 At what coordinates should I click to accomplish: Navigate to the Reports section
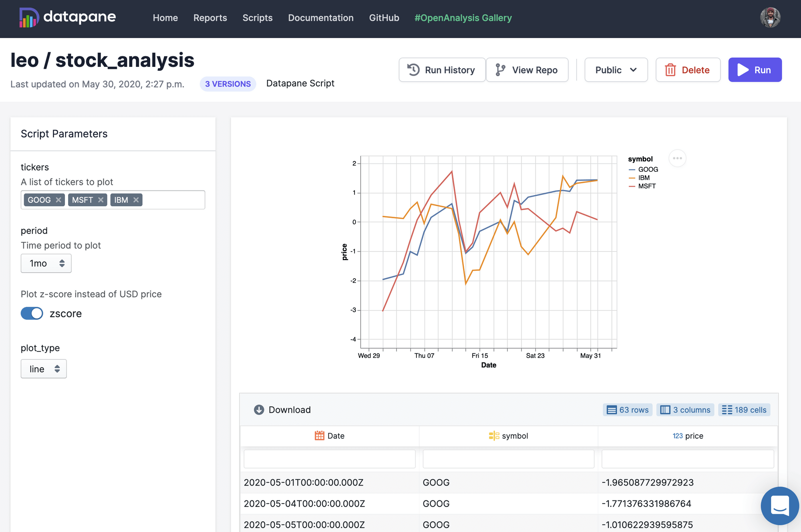coord(210,18)
